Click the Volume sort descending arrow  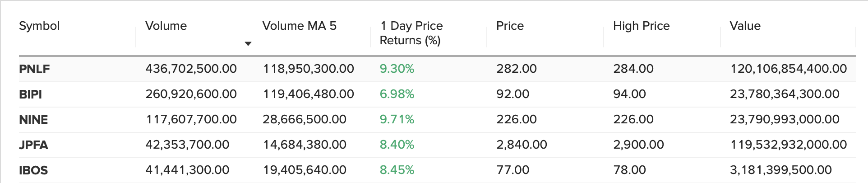(248, 44)
